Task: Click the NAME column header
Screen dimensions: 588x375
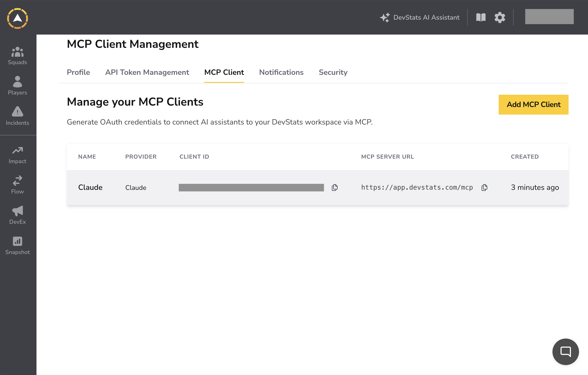Action: (87, 157)
